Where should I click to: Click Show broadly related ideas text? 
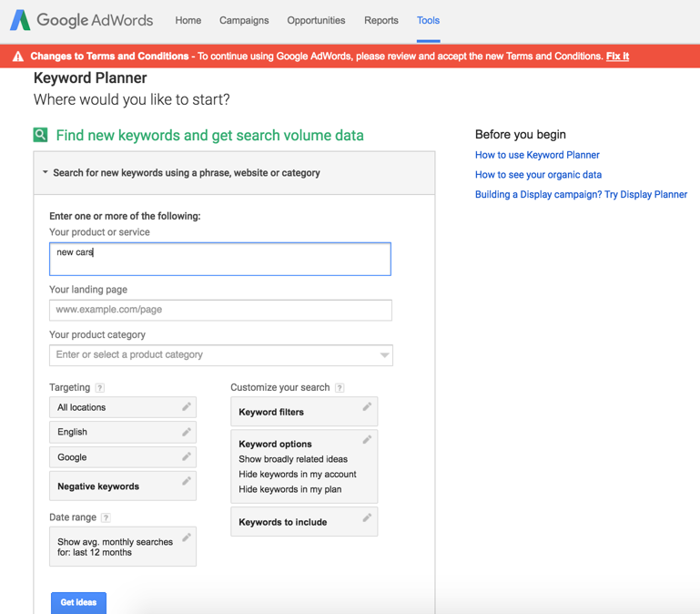pyautogui.click(x=293, y=459)
